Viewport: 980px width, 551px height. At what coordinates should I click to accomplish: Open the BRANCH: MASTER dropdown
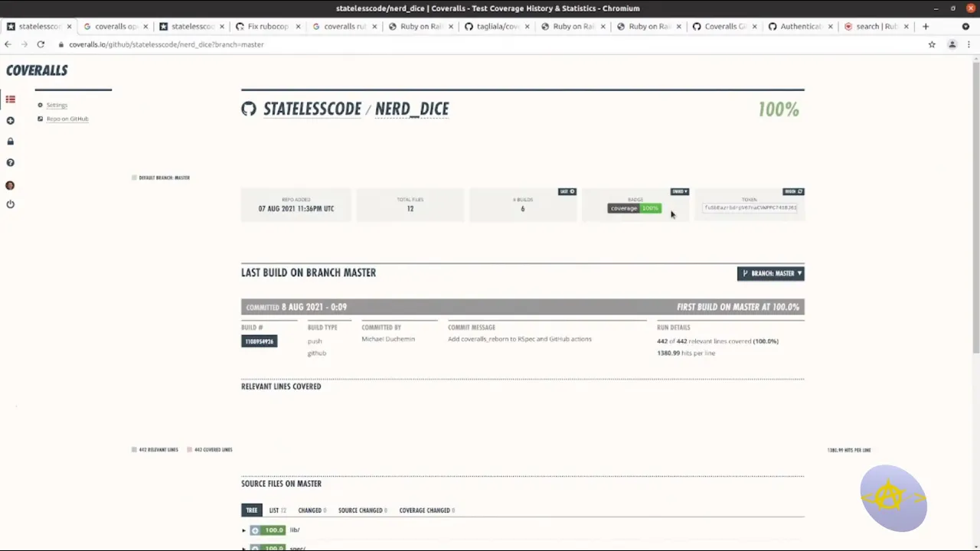click(x=771, y=273)
